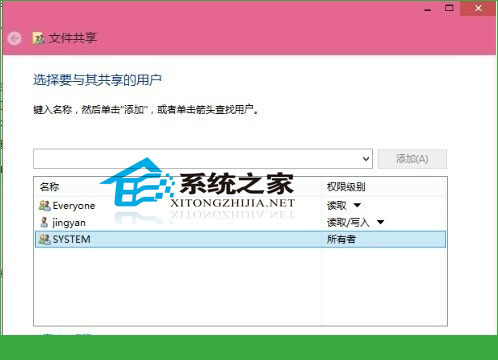
Task: Click the 文件共享 window title
Action: click(73, 38)
